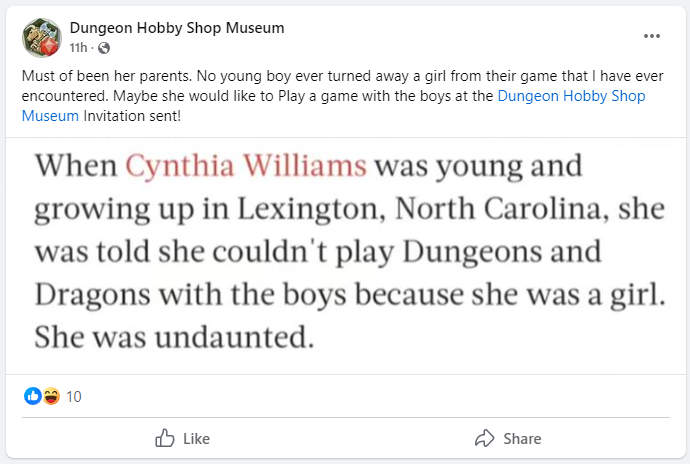
Task: Click the blue thumbs-up reaction emoji
Action: point(33,397)
